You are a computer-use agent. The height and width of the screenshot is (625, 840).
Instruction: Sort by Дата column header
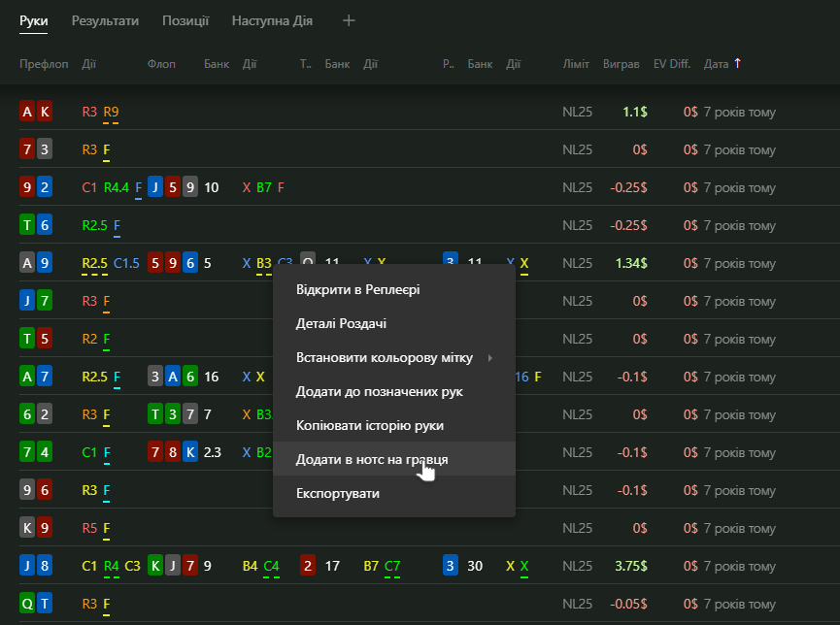coord(717,64)
